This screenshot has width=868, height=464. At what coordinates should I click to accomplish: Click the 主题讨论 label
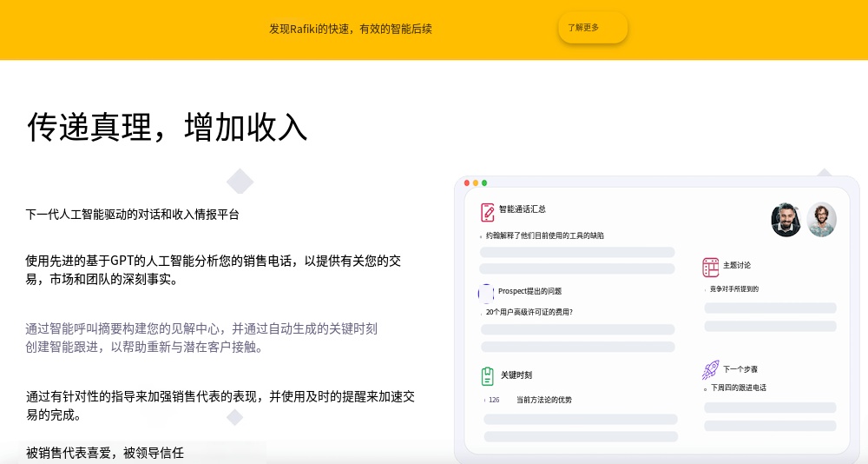coord(737,266)
